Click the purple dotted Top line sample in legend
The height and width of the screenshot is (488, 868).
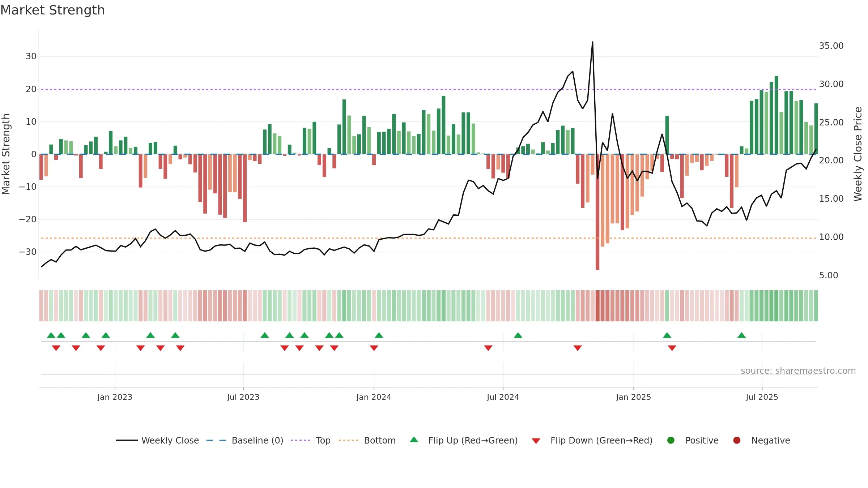pyautogui.click(x=301, y=440)
